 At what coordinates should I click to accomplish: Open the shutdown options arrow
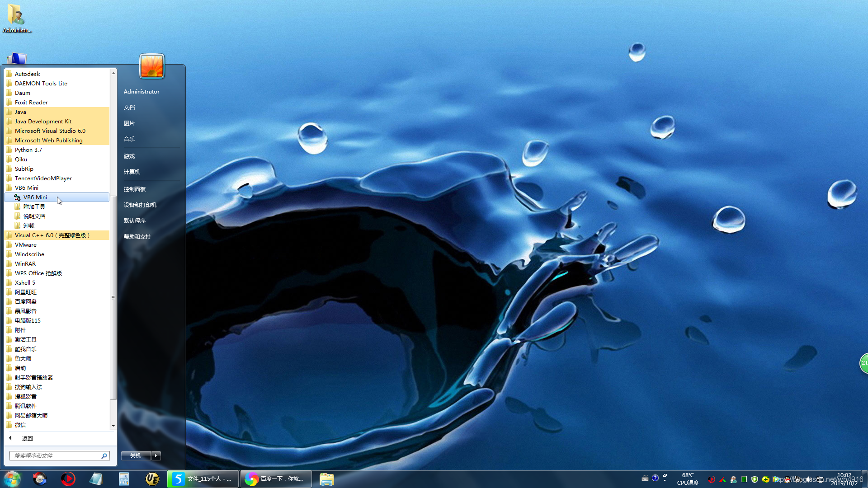[x=156, y=455]
